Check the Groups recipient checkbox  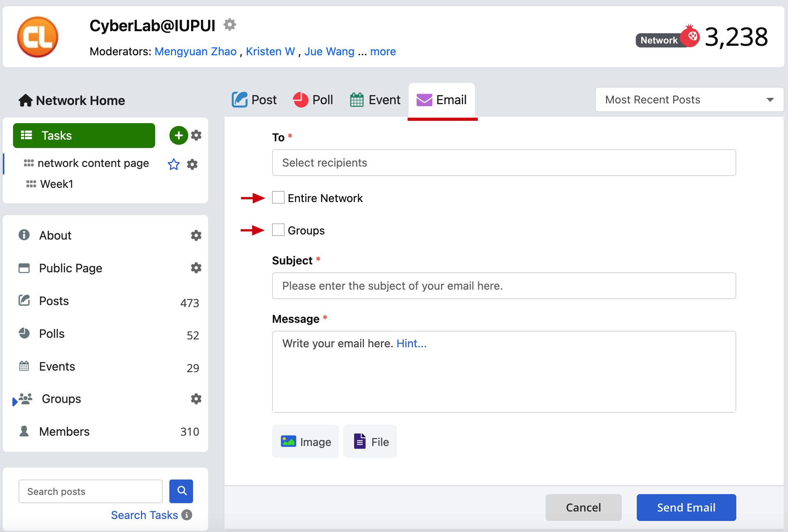pos(278,230)
